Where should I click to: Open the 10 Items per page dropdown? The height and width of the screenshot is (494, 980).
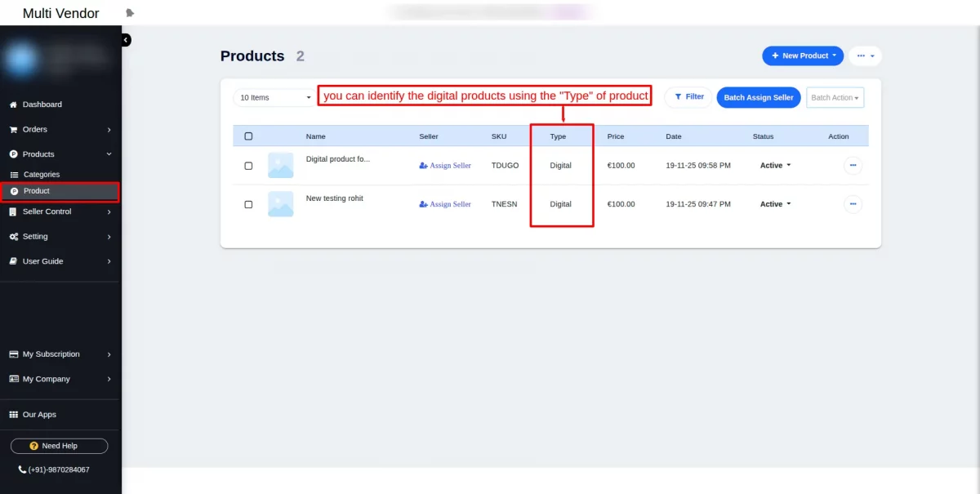(275, 97)
